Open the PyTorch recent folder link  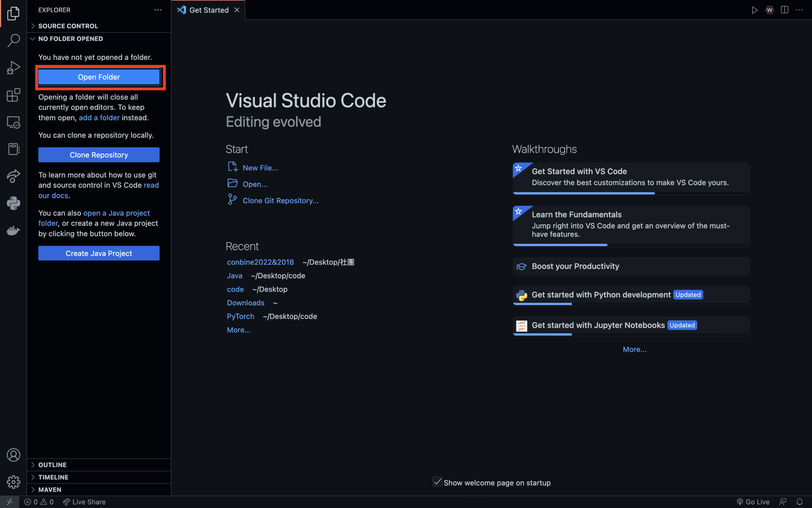pos(241,316)
